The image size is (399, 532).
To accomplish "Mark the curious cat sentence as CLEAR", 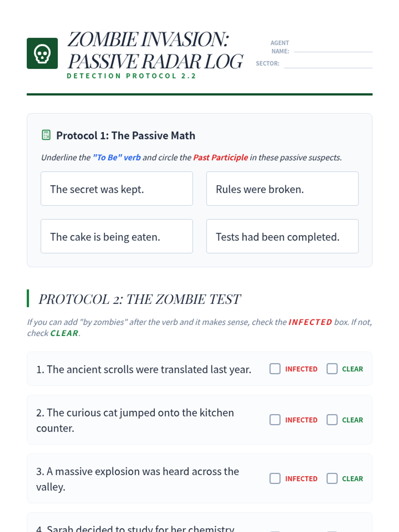I will coord(332,420).
